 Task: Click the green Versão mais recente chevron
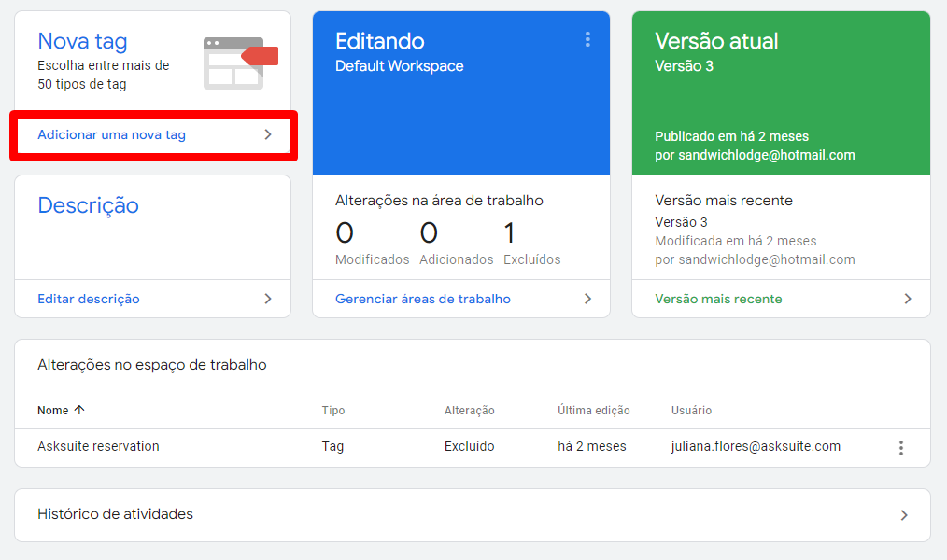907,299
